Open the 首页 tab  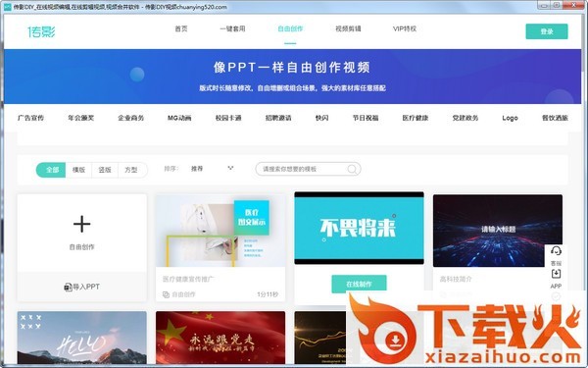[181, 28]
